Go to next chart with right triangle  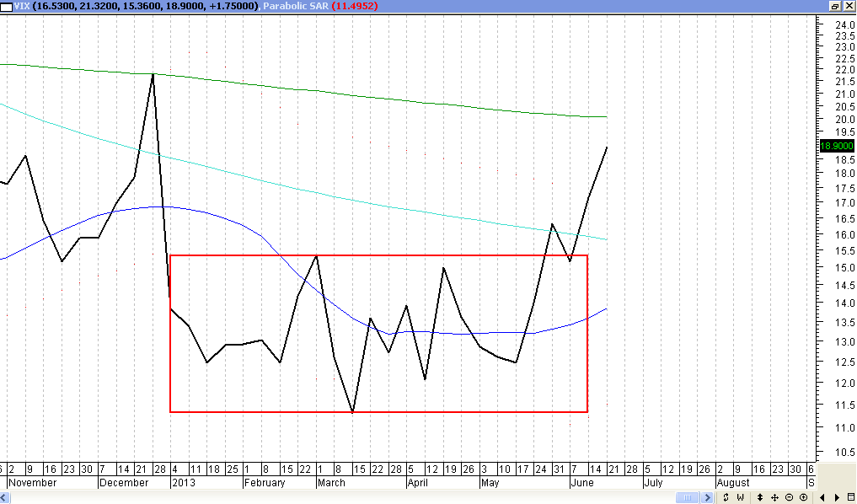[x=837, y=497]
